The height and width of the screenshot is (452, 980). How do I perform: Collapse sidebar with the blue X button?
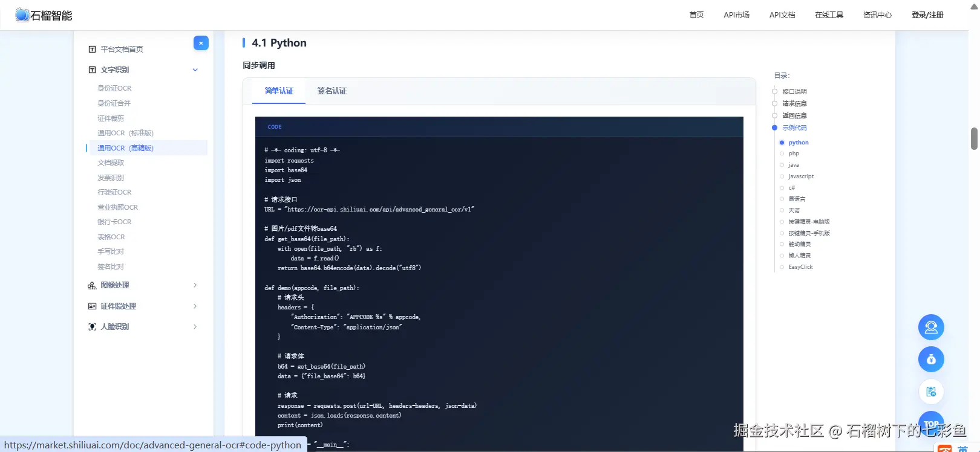click(201, 43)
